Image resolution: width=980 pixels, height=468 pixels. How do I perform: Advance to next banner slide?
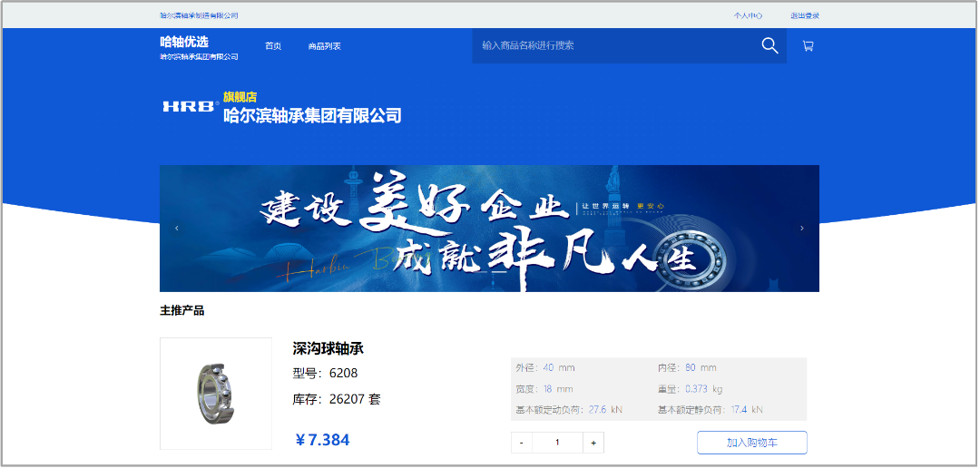click(802, 228)
